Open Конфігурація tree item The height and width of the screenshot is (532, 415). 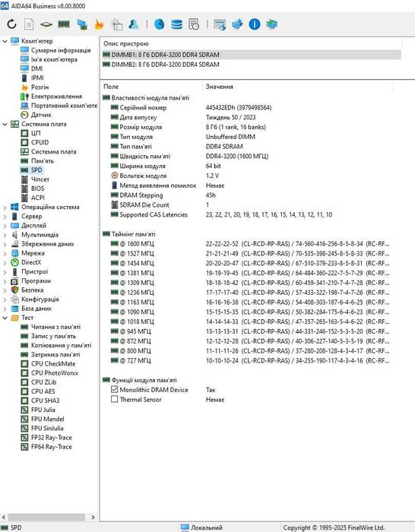click(x=40, y=299)
